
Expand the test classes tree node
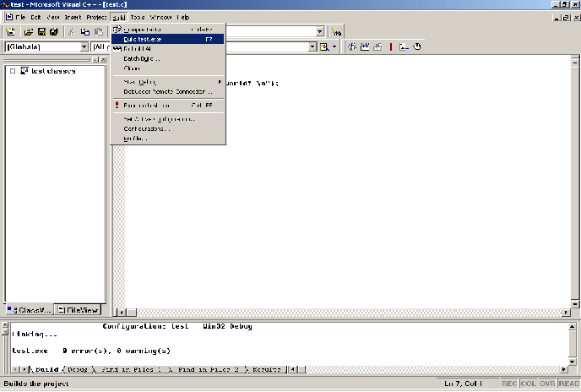[x=13, y=71]
